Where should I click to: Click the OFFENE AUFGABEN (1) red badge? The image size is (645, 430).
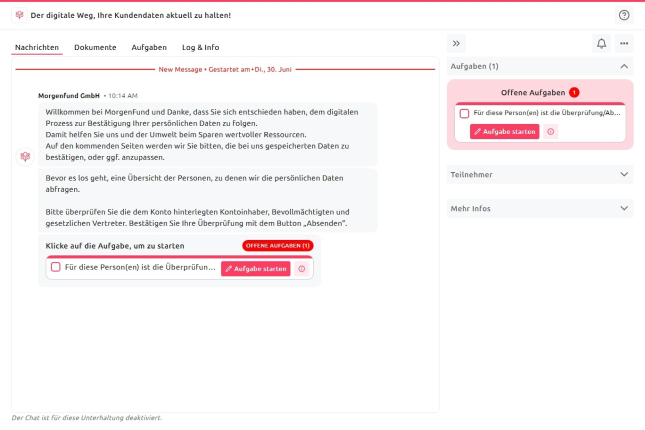click(278, 246)
